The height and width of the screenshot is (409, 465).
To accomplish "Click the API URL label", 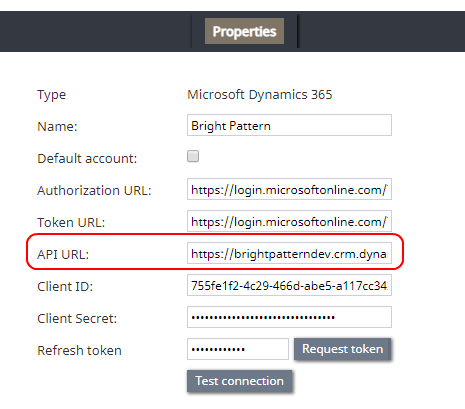I will (x=63, y=254).
